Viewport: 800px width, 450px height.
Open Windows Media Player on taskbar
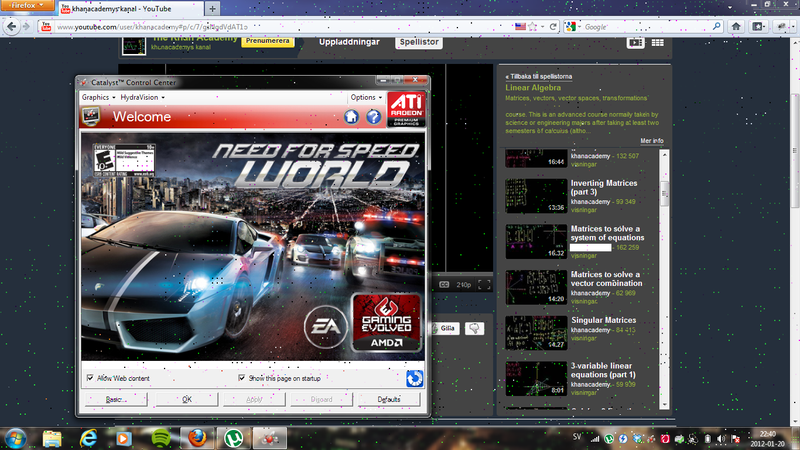[124, 438]
